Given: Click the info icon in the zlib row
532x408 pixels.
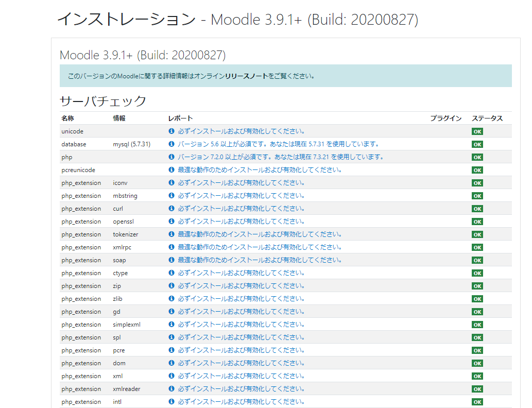Looking at the screenshot, I should click(x=171, y=299).
